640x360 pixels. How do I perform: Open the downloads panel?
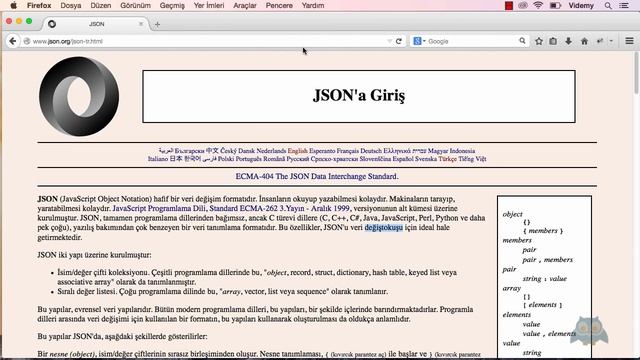click(568, 41)
